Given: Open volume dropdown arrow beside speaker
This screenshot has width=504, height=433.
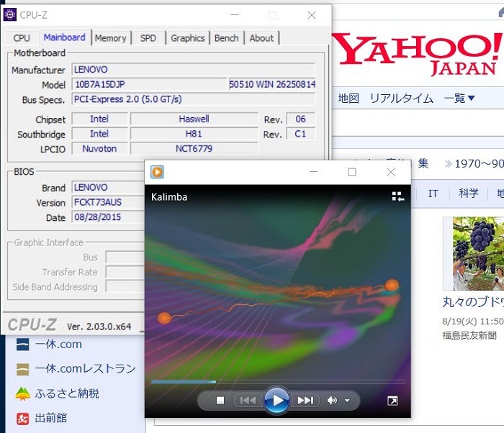Looking at the screenshot, I should click(x=347, y=401).
